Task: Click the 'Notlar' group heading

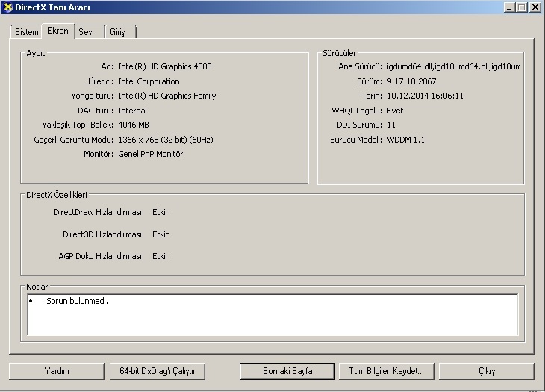Action: tap(37, 287)
